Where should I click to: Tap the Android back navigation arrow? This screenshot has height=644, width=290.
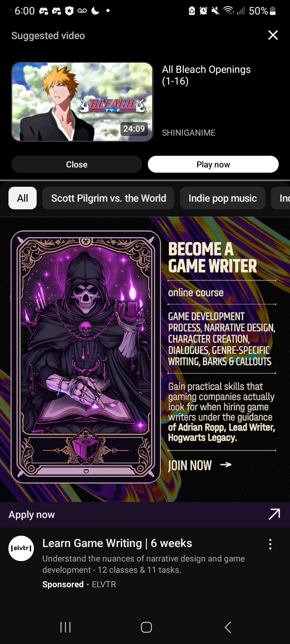228,627
